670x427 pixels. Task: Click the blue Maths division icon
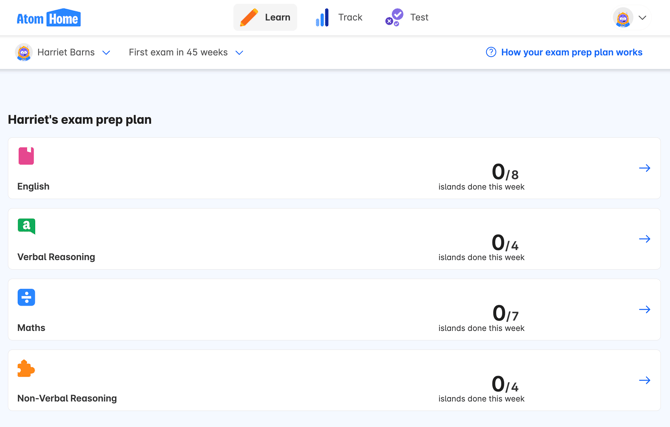(26, 297)
